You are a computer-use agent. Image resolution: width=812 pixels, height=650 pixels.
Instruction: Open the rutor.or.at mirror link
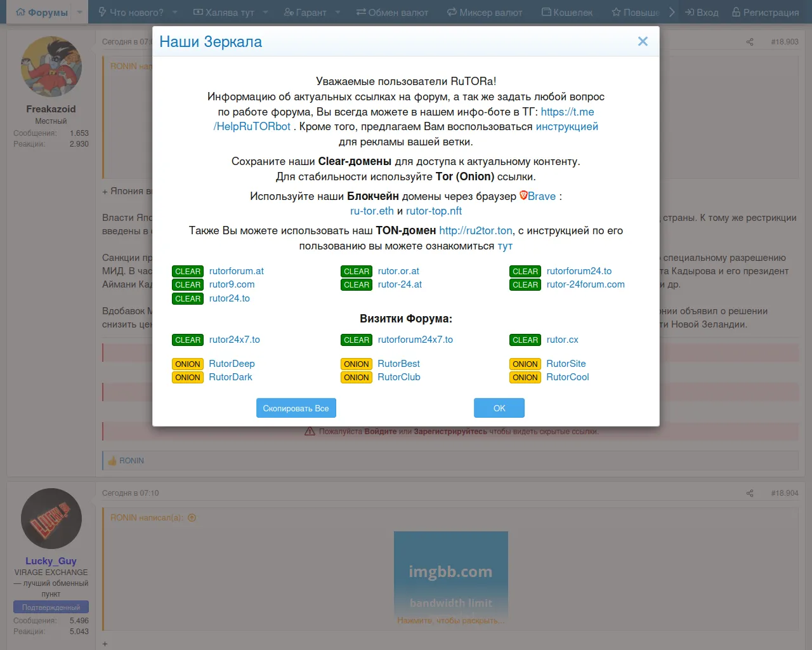(x=398, y=271)
